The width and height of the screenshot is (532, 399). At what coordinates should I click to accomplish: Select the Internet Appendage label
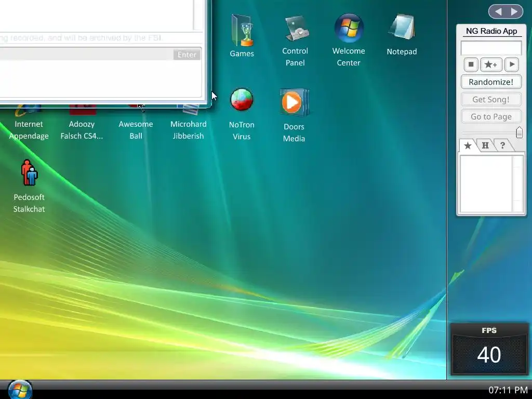coord(29,130)
